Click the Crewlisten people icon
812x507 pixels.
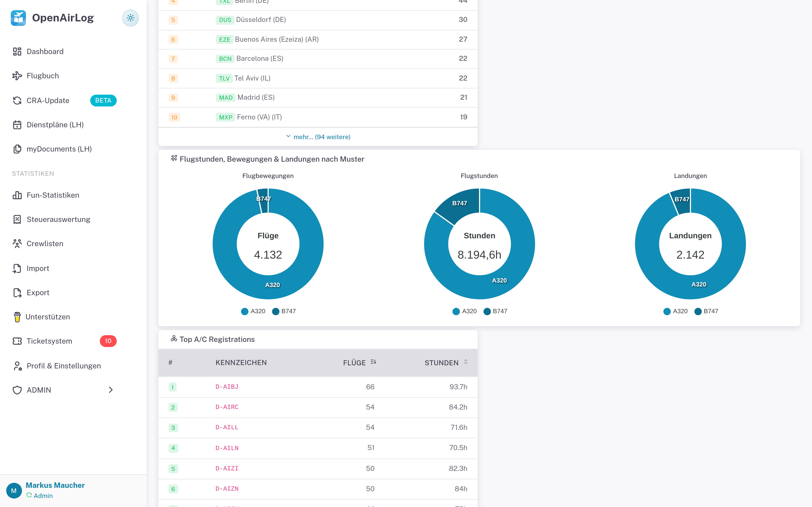17,243
